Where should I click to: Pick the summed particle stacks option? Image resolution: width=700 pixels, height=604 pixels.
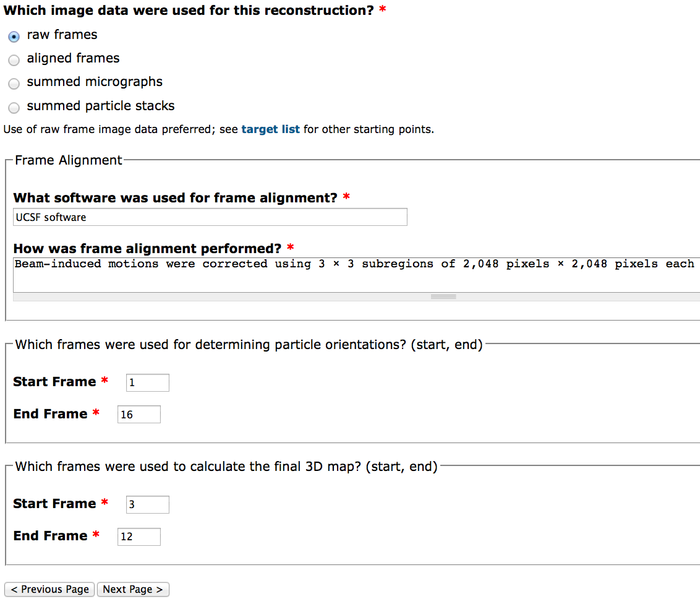pos(14,108)
